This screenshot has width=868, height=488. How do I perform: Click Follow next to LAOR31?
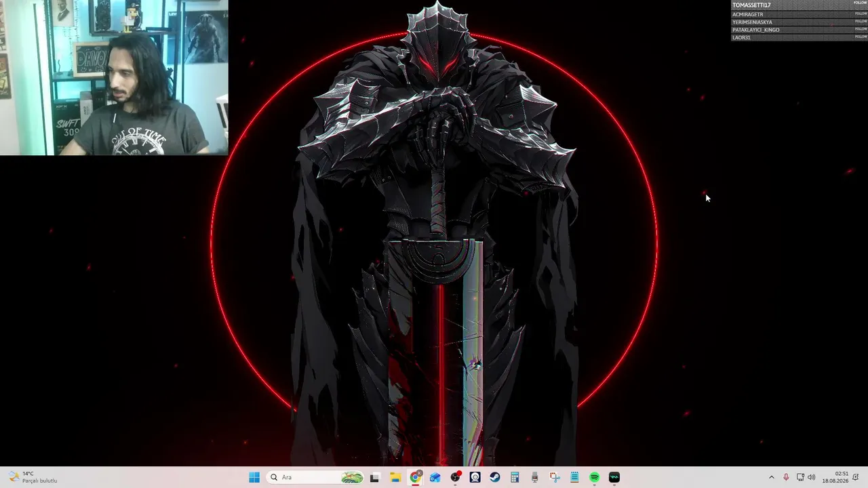(x=861, y=37)
